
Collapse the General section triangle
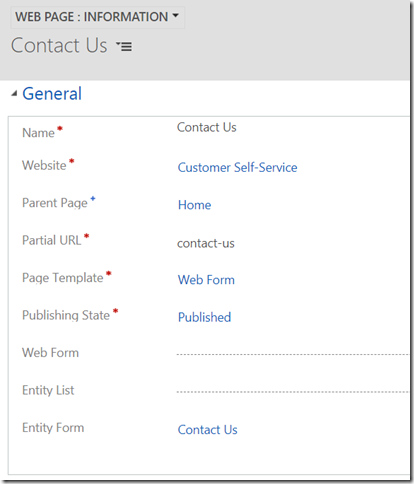point(14,94)
